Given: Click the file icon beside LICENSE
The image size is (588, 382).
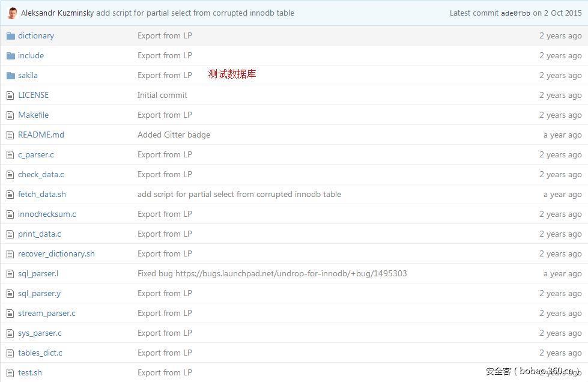Looking at the screenshot, I should tap(10, 95).
